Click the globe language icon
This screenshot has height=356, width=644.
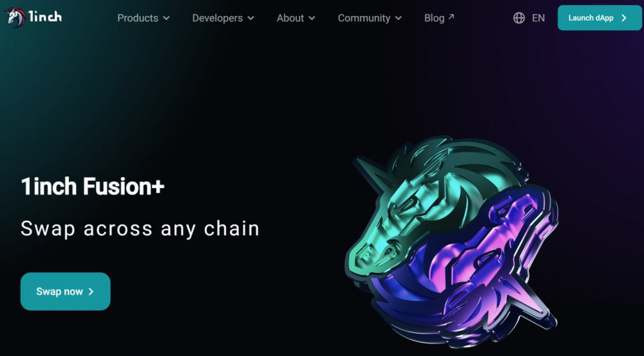(x=518, y=18)
